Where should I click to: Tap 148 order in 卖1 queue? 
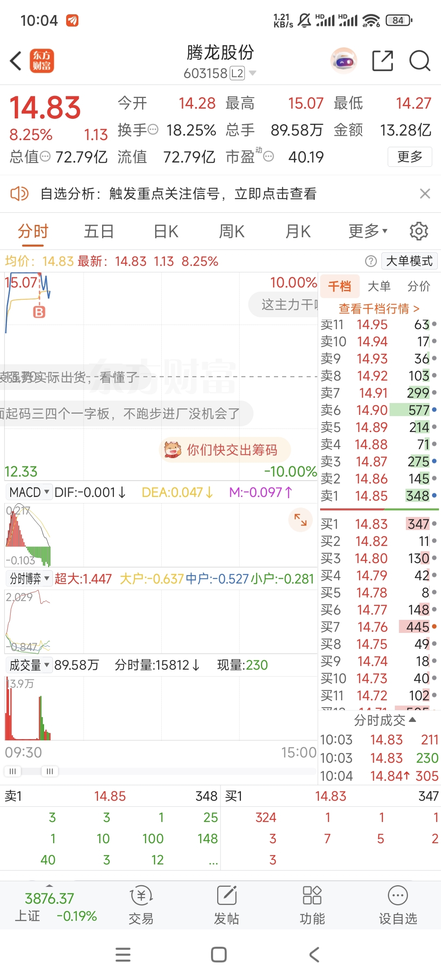(207, 838)
